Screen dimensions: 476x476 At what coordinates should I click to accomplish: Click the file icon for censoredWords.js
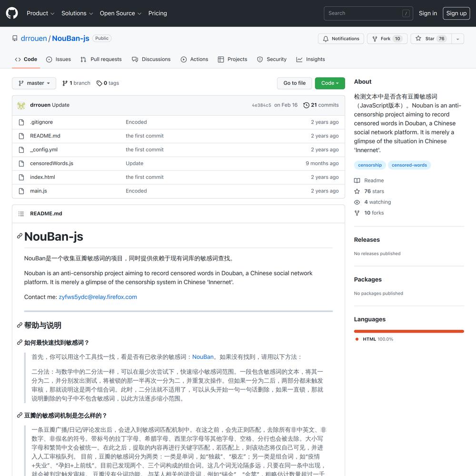pyautogui.click(x=21, y=163)
